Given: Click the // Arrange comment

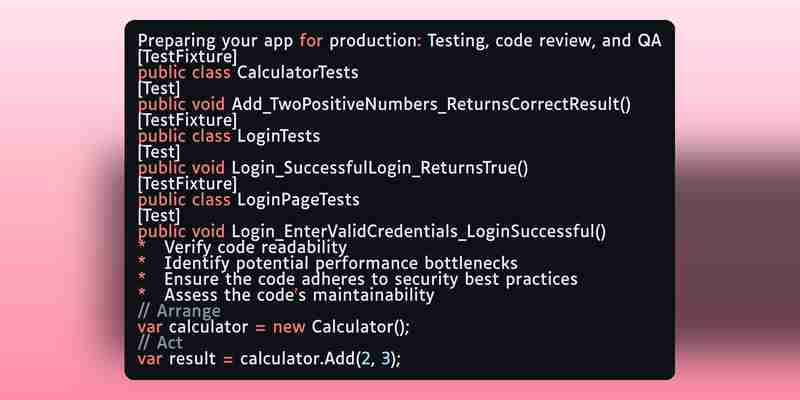Looking at the screenshot, I should pyautogui.click(x=179, y=311).
